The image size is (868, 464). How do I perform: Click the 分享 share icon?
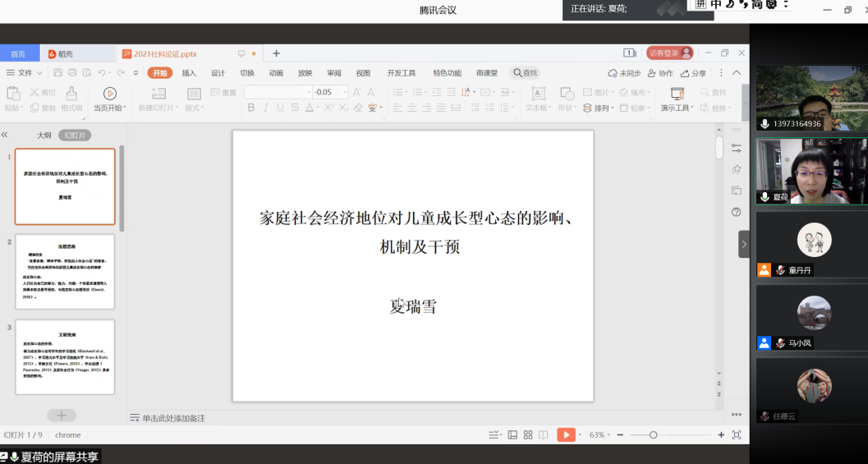pos(693,73)
